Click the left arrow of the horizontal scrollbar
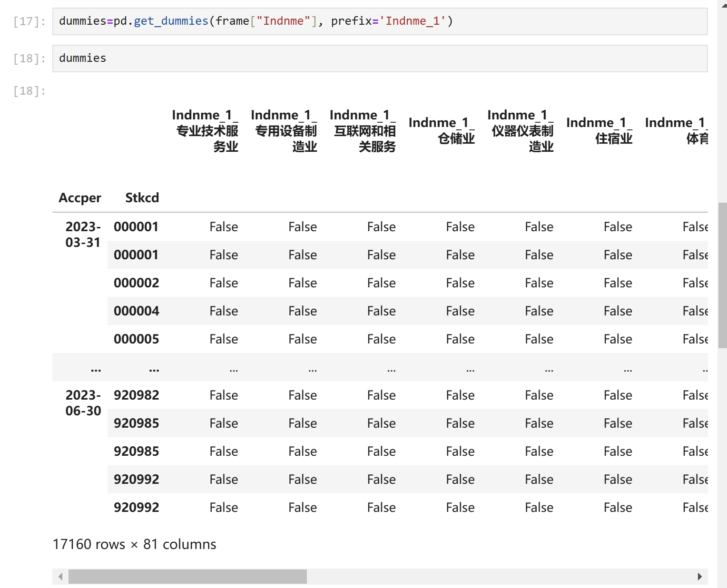The height and width of the screenshot is (588, 727). (x=60, y=577)
